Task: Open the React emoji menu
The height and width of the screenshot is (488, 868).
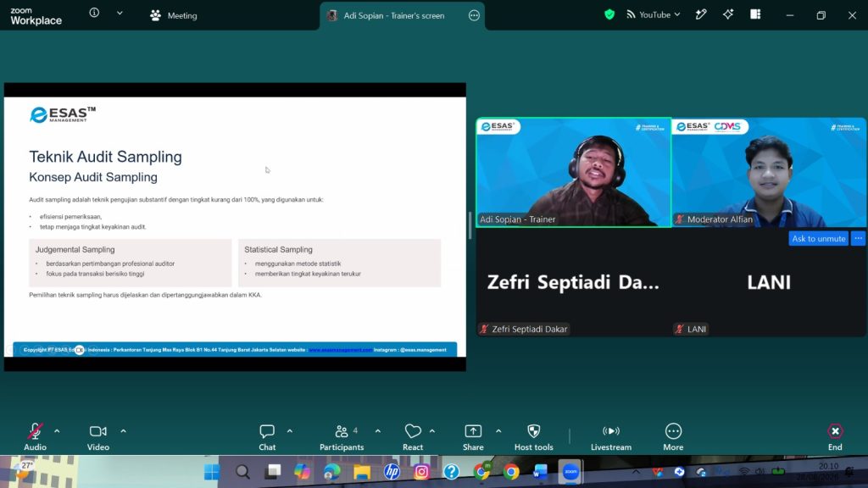Action: click(413, 436)
